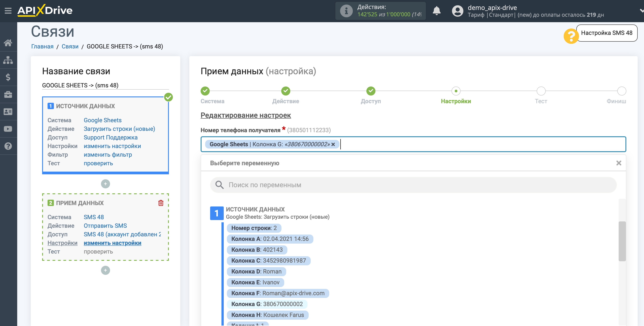Click inside the recipient phone number field

[413, 144]
